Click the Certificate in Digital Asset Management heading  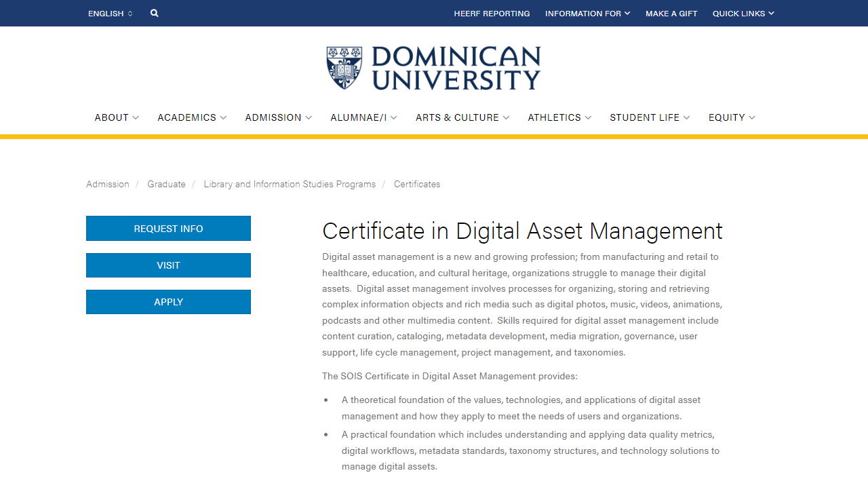[x=522, y=231]
